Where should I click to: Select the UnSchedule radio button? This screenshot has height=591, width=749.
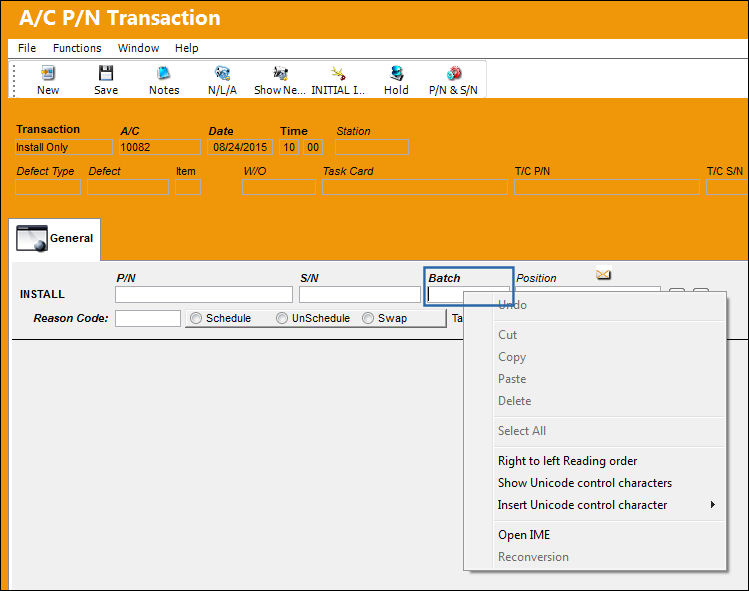282,318
